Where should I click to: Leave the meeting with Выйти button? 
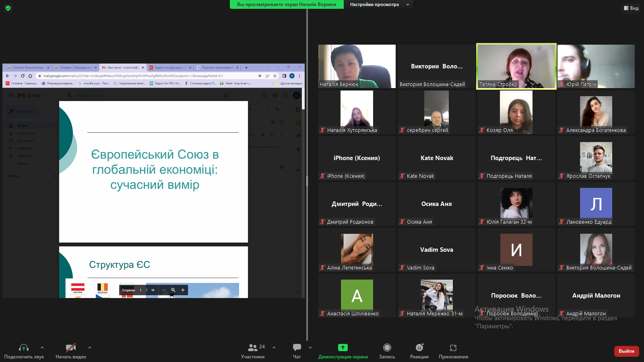[626, 351]
